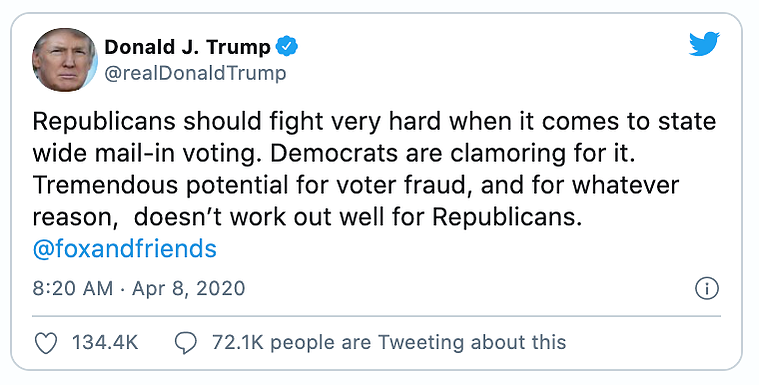Open replies via the speech bubble icon
The width and height of the screenshot is (759, 385).
pos(185,343)
